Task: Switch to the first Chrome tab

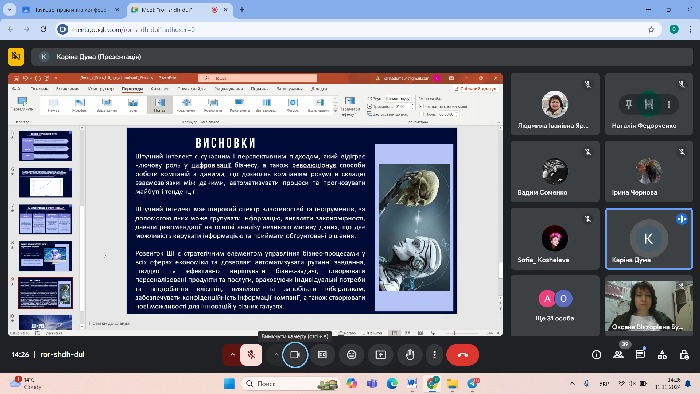Action: [x=70, y=9]
